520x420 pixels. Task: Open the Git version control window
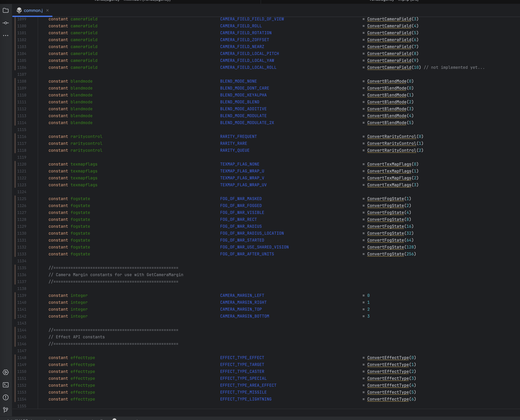point(6,410)
